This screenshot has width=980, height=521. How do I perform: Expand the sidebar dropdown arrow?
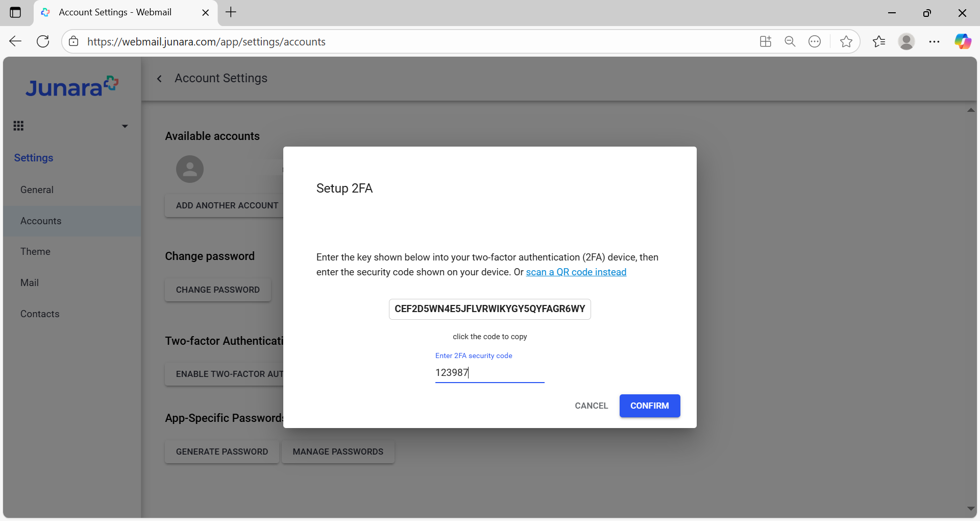[125, 126]
